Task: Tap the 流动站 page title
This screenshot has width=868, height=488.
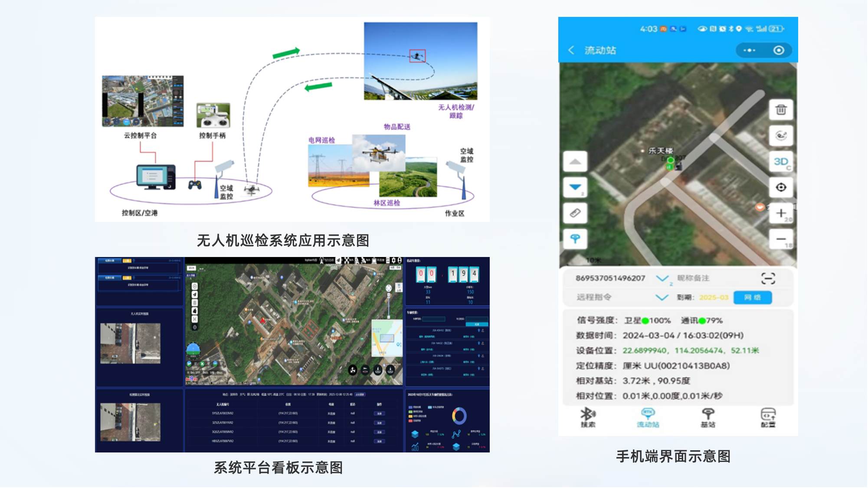Action: pos(600,50)
